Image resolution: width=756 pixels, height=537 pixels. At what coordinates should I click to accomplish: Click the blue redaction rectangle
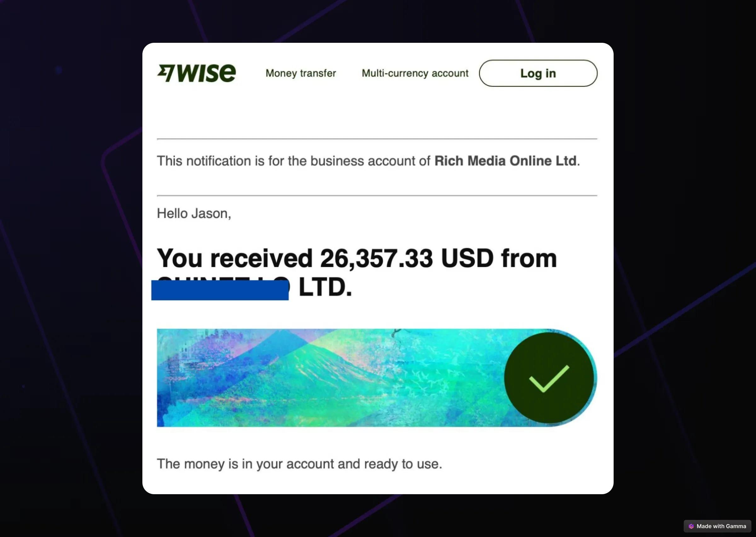(220, 290)
